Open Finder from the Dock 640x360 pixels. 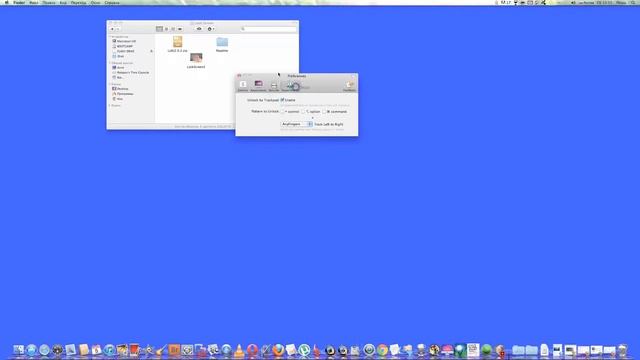[x=18, y=350]
